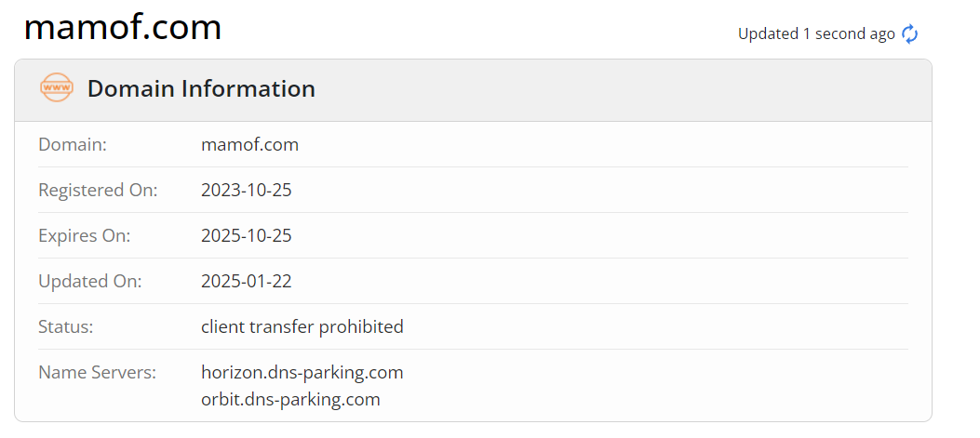The image size is (980, 438).
Task: Click the Updated 1 second ago text
Action: [815, 34]
